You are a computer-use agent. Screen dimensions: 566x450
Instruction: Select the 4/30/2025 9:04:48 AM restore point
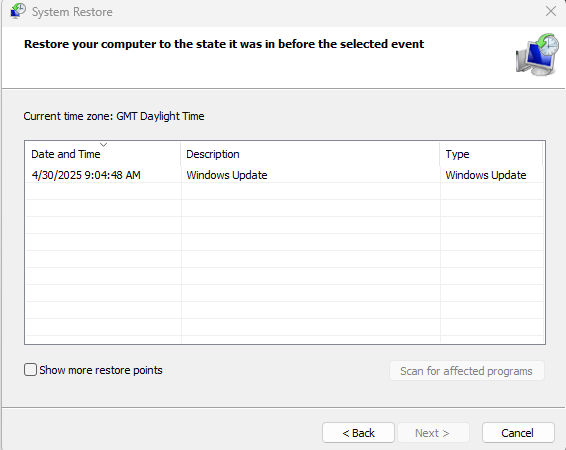(284, 175)
